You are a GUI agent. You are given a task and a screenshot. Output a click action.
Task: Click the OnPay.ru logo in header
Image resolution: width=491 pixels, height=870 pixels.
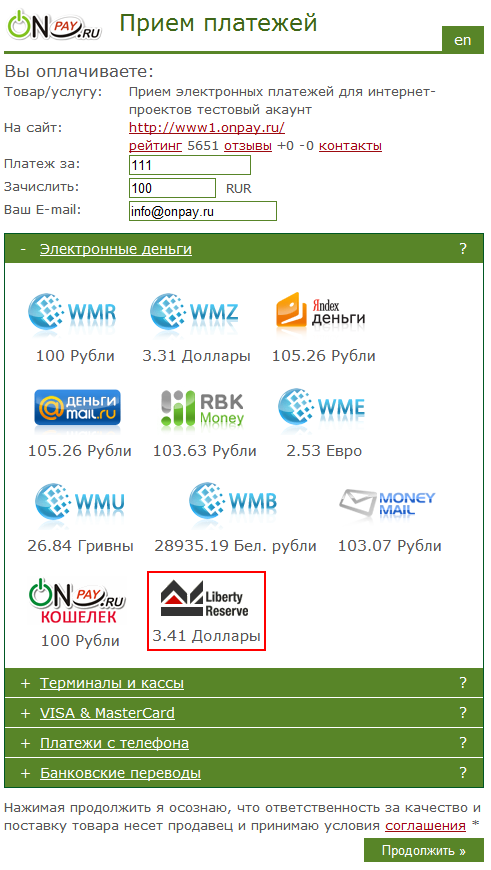[54, 26]
